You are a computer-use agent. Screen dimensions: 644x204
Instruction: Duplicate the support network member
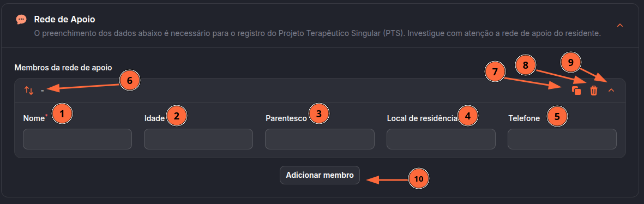[576, 91]
